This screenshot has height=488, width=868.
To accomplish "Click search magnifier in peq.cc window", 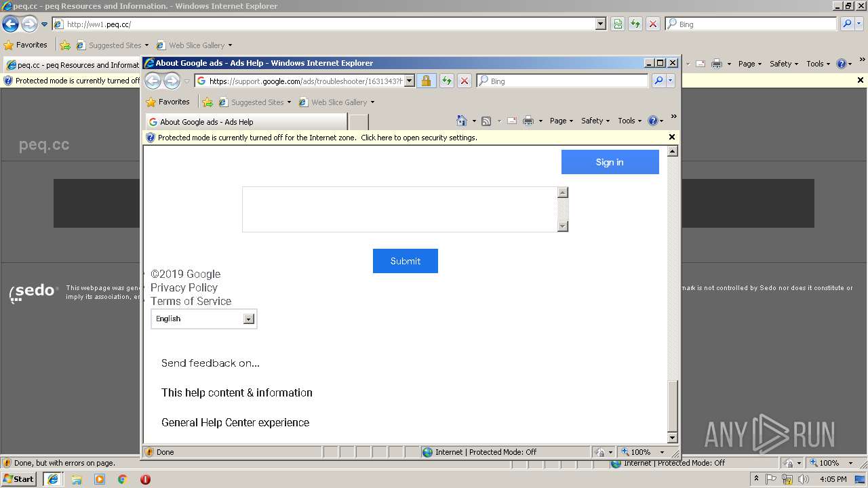I will point(846,24).
